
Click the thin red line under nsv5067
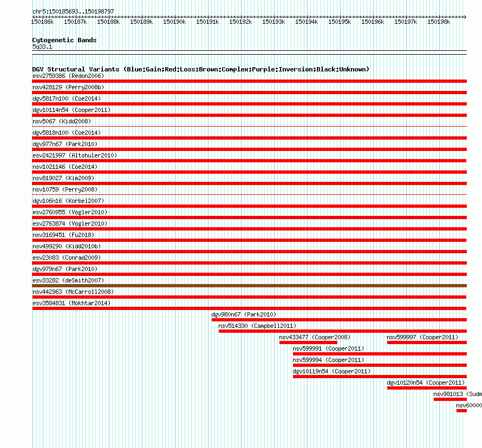[249, 126]
